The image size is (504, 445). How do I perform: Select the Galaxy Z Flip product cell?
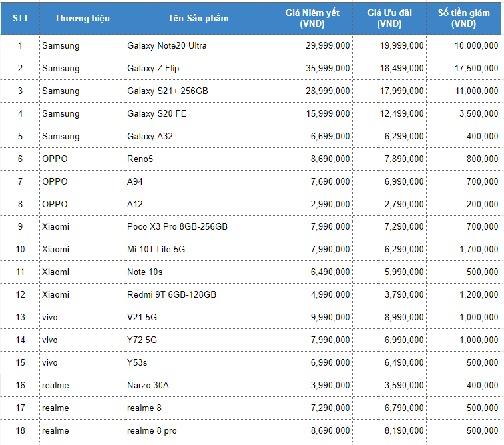198,68
